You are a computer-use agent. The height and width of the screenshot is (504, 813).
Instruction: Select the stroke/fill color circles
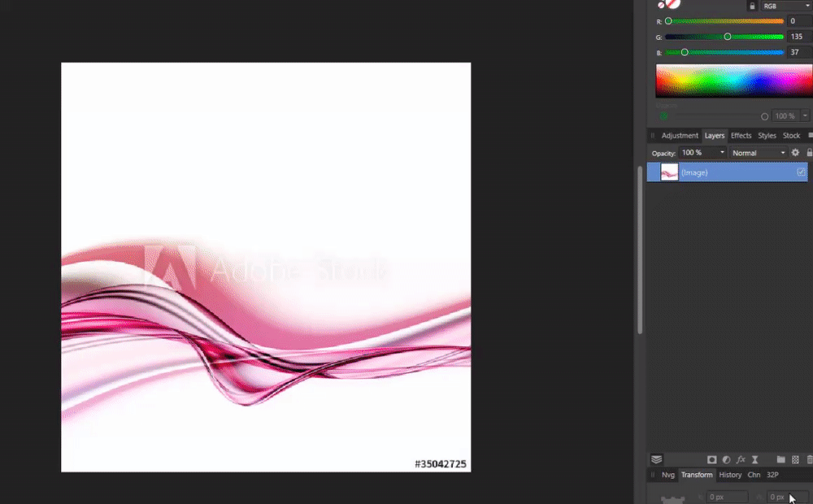coord(669,4)
